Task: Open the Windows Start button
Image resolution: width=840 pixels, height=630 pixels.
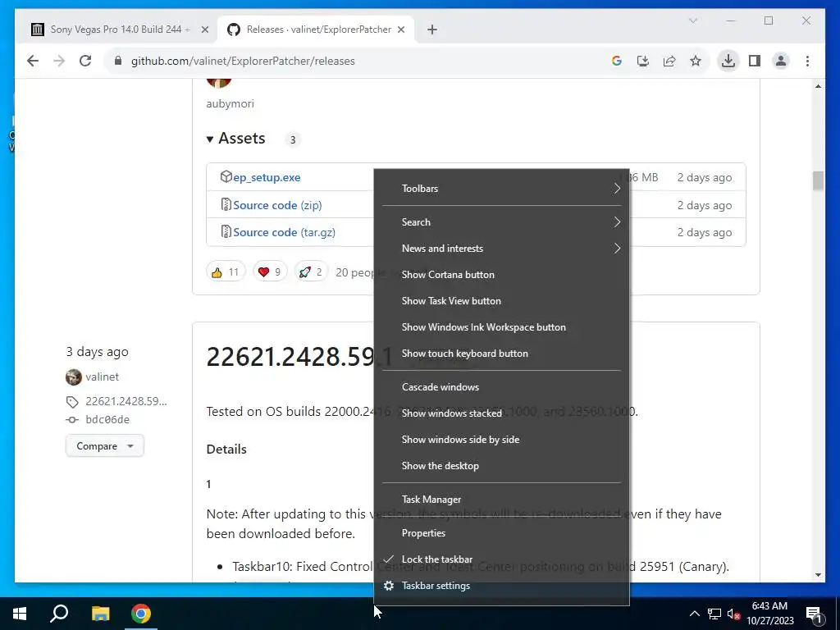Action: click(x=20, y=614)
